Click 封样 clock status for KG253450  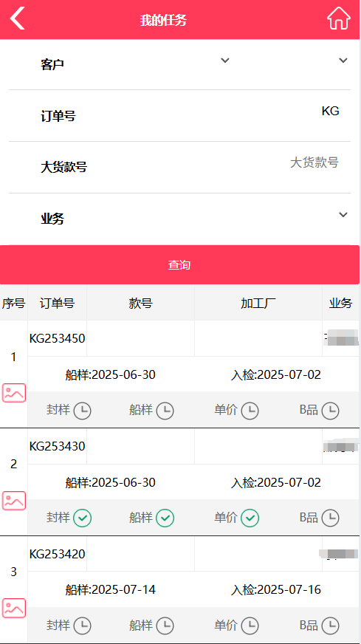[x=82, y=411]
